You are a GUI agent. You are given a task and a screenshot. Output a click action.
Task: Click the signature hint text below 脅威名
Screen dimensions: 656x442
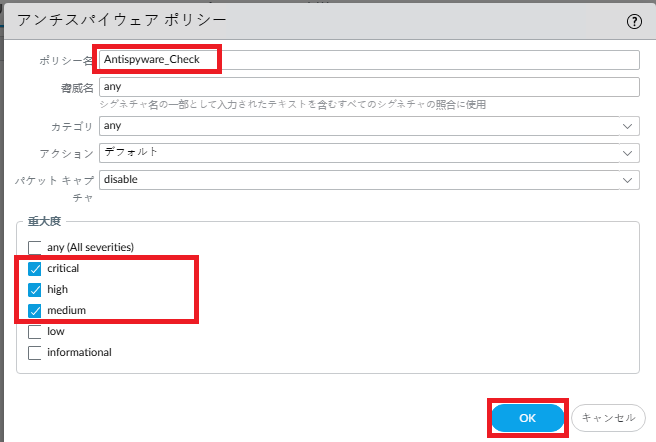[x=292, y=104]
